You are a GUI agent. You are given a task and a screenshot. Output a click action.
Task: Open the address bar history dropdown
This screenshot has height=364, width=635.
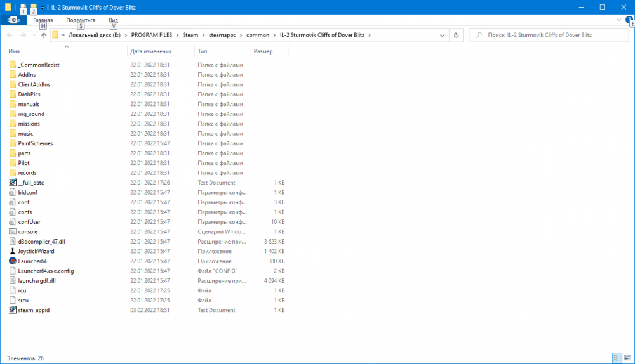pyautogui.click(x=443, y=36)
